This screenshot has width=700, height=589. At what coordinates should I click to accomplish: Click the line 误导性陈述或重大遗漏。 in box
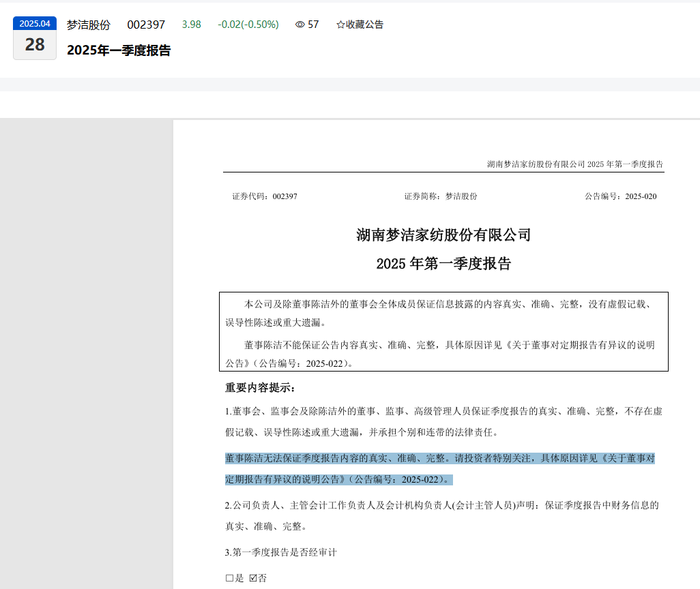click(x=276, y=322)
